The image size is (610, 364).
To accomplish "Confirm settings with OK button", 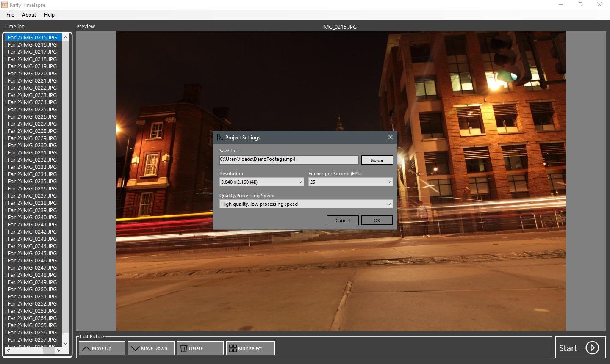I will pos(377,221).
